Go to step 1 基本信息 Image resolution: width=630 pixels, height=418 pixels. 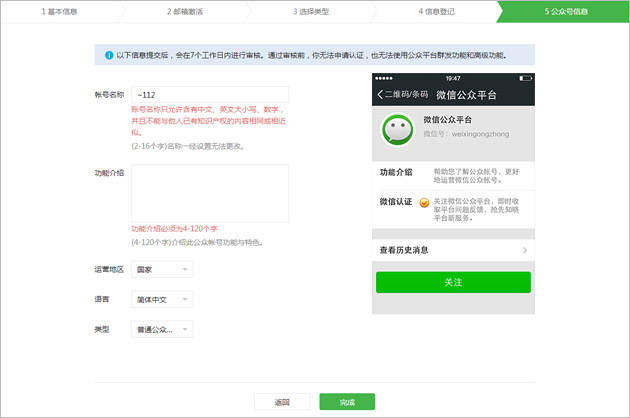(x=61, y=12)
